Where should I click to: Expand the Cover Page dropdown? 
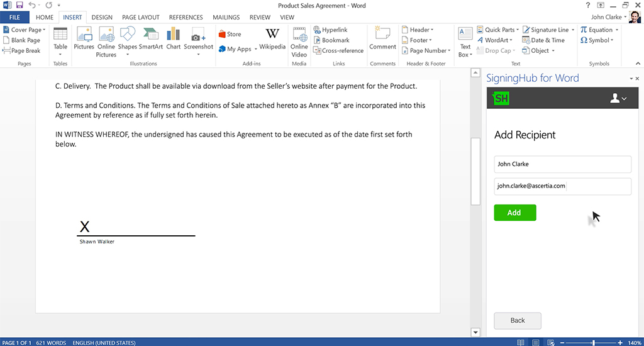click(45, 30)
